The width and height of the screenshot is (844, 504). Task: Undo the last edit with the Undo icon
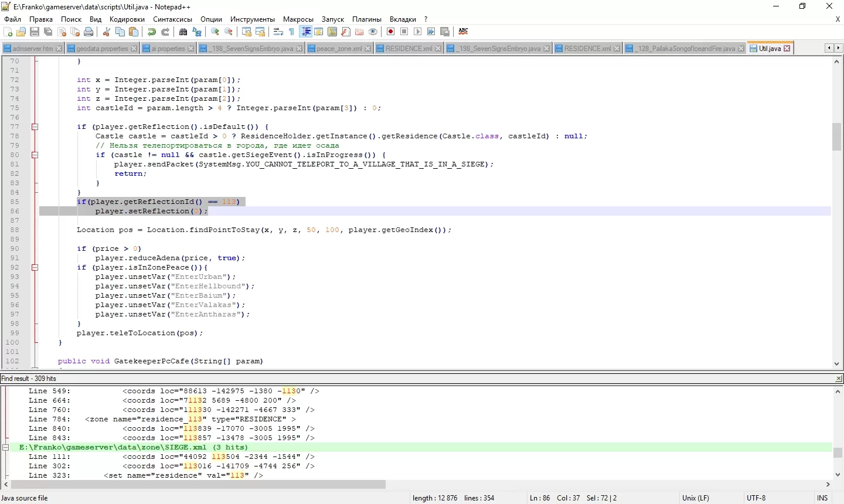coord(152,32)
